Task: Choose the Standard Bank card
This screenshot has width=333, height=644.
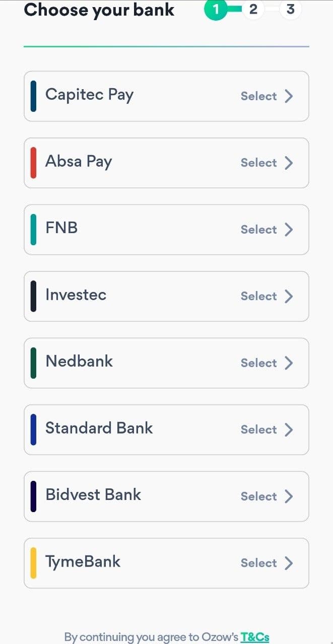Action: 166,430
